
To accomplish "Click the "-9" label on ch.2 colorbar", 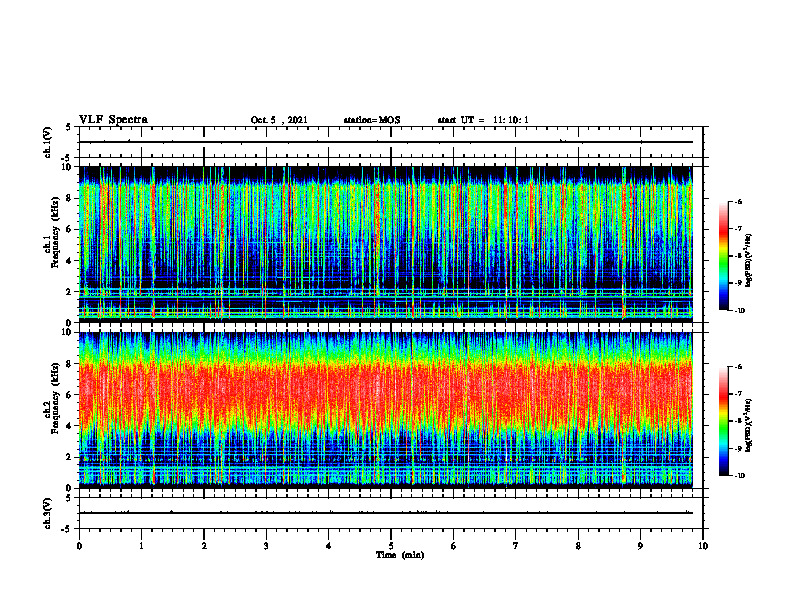I will (738, 448).
